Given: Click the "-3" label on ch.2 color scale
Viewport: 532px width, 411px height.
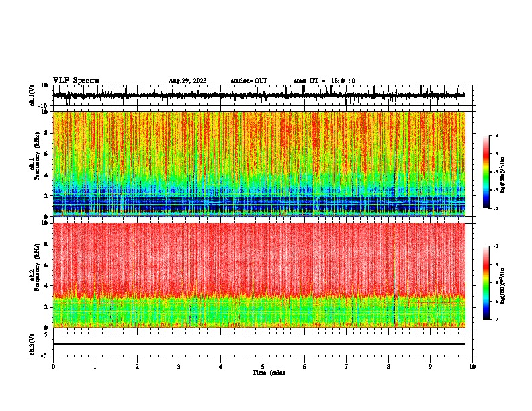Looking at the screenshot, I should [x=496, y=246].
